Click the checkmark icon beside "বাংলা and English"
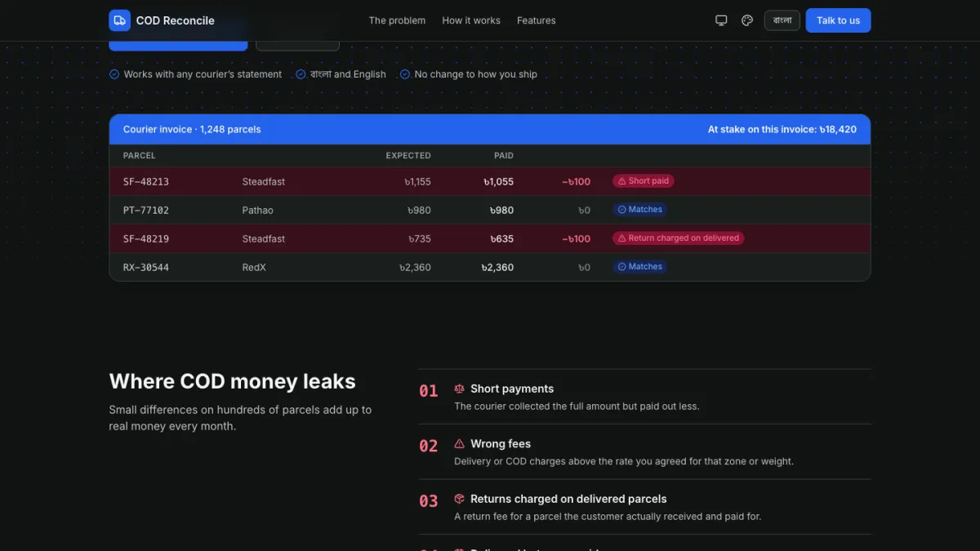The height and width of the screenshot is (551, 980). point(301,74)
